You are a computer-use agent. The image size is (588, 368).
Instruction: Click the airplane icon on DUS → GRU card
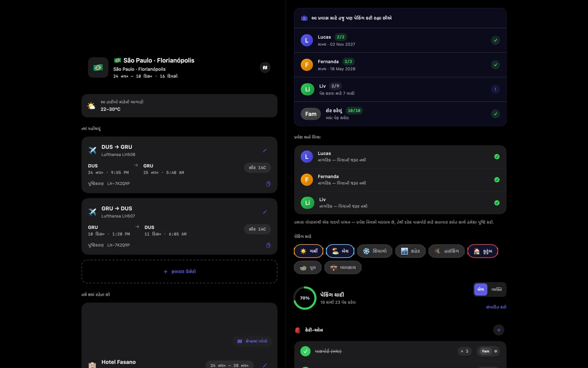93,150
